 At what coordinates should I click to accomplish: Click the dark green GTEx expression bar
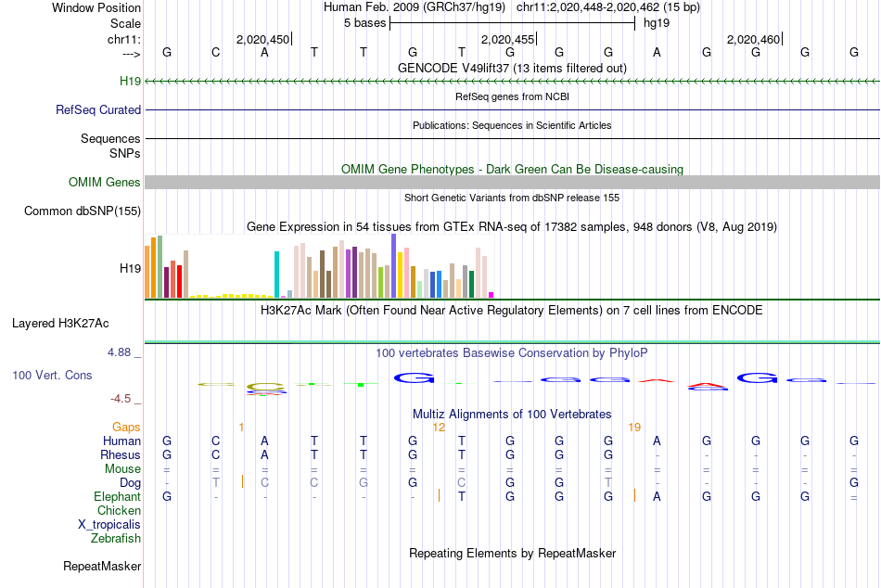coord(472,285)
